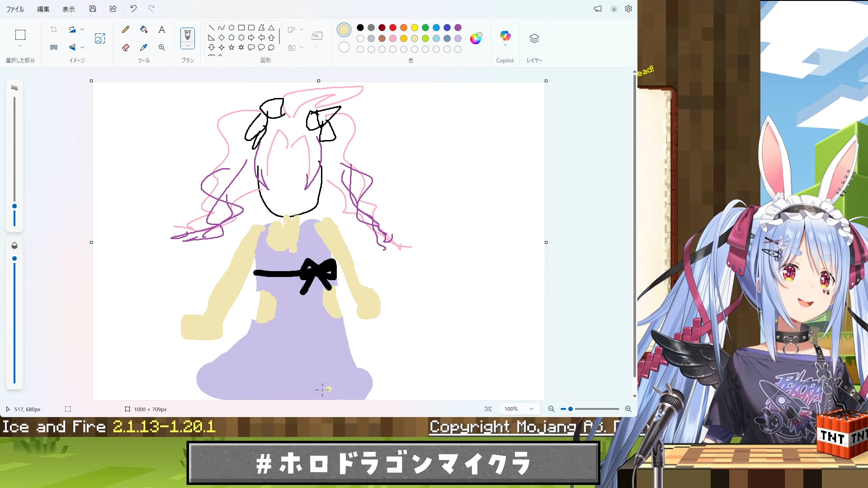868x488 pixels.
Task: Open the edit colors wheel
Action: click(x=476, y=38)
